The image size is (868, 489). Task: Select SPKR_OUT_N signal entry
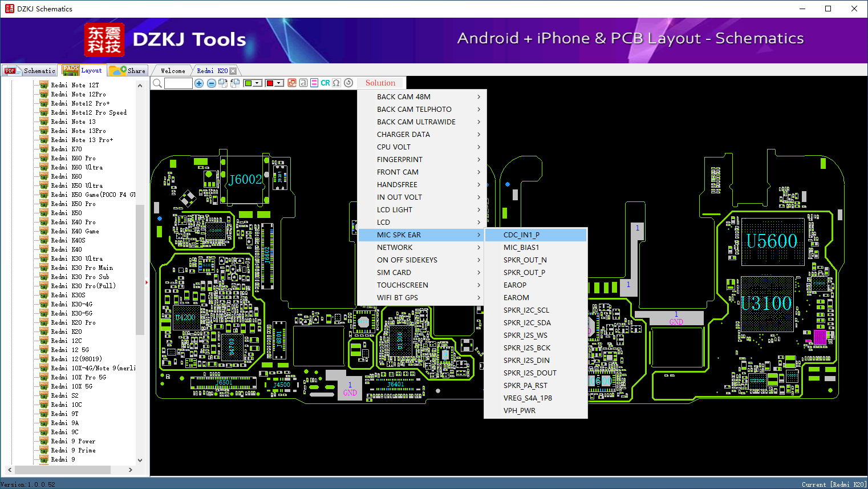(x=536, y=260)
